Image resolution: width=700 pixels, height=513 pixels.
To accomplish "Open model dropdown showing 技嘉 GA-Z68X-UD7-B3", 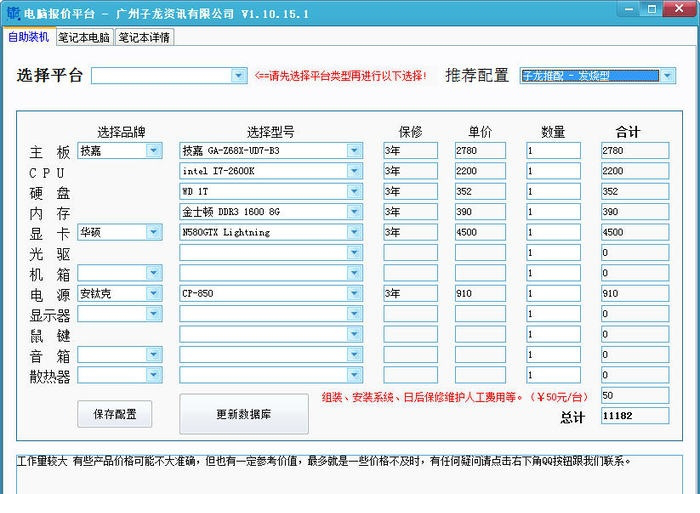I will click(x=354, y=150).
